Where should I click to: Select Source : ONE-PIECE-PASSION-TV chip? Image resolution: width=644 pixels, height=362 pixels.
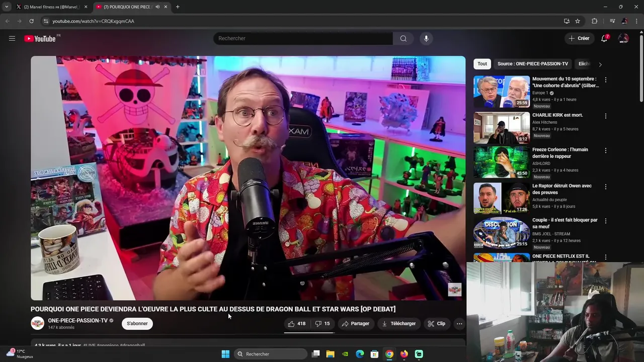tap(532, 64)
